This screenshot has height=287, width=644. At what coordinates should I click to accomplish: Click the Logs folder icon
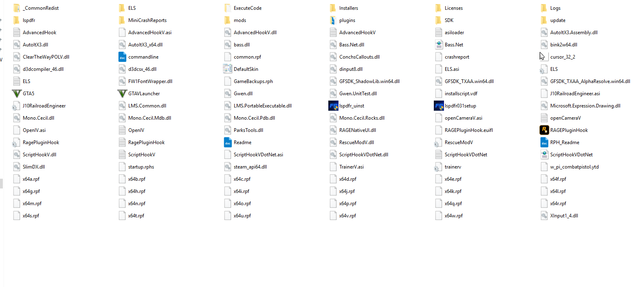(544, 8)
